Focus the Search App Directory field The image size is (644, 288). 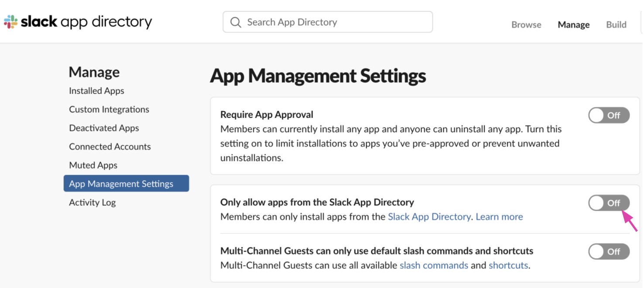click(x=328, y=22)
